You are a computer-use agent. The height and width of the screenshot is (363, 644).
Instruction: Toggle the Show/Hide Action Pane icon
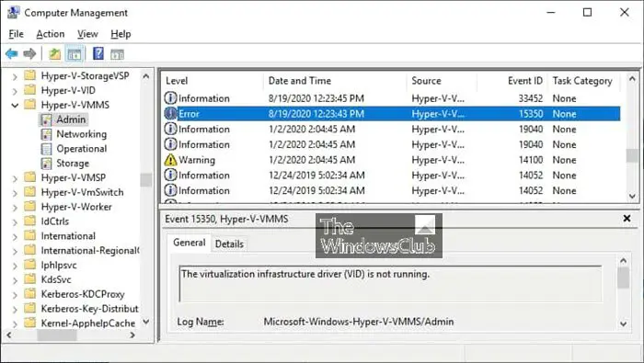117,54
